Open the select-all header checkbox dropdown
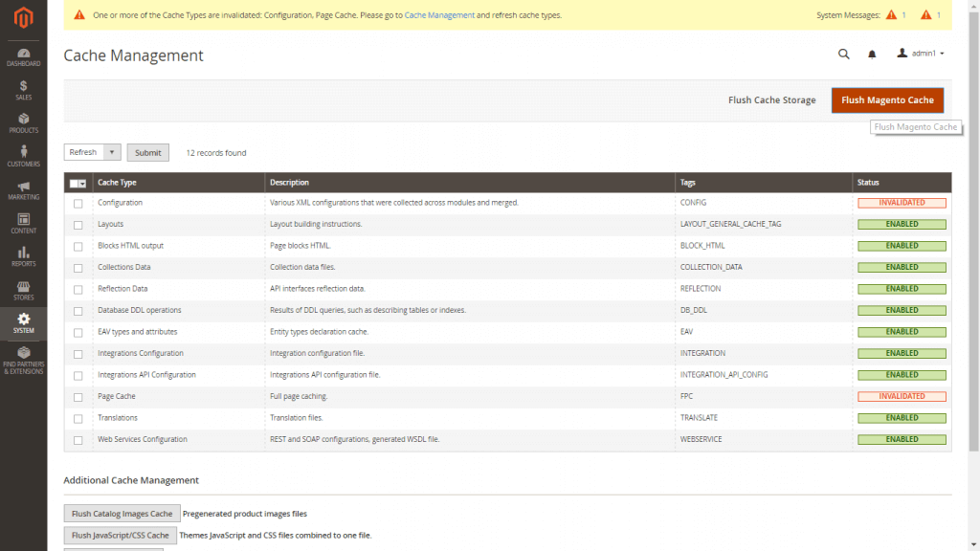This screenshot has height=551, width=980. pyautogui.click(x=78, y=183)
